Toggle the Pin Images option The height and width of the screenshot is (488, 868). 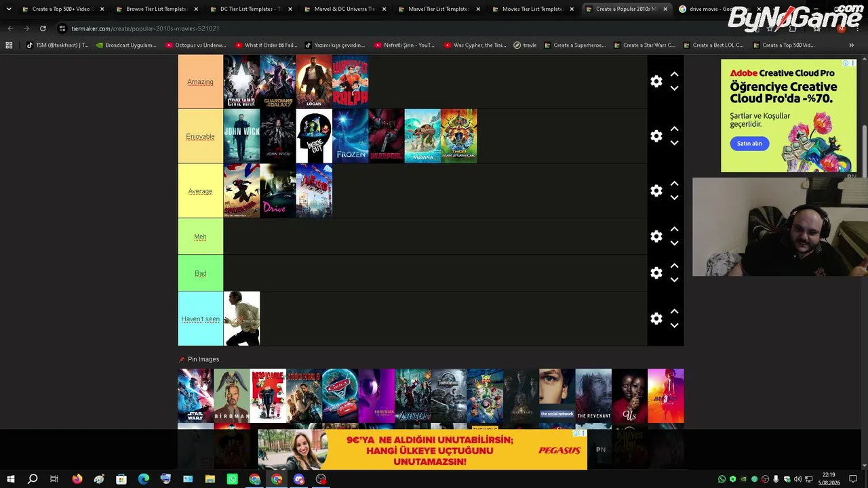(x=199, y=359)
